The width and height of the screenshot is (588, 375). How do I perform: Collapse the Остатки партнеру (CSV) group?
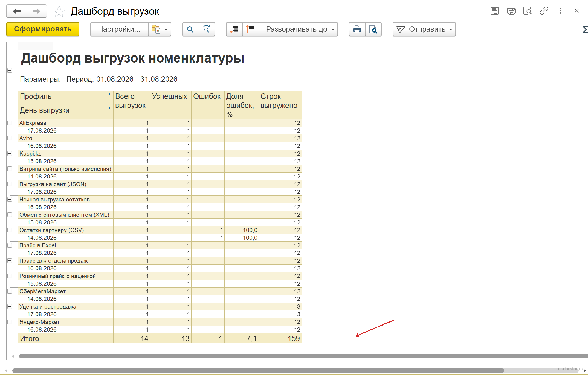(10, 230)
